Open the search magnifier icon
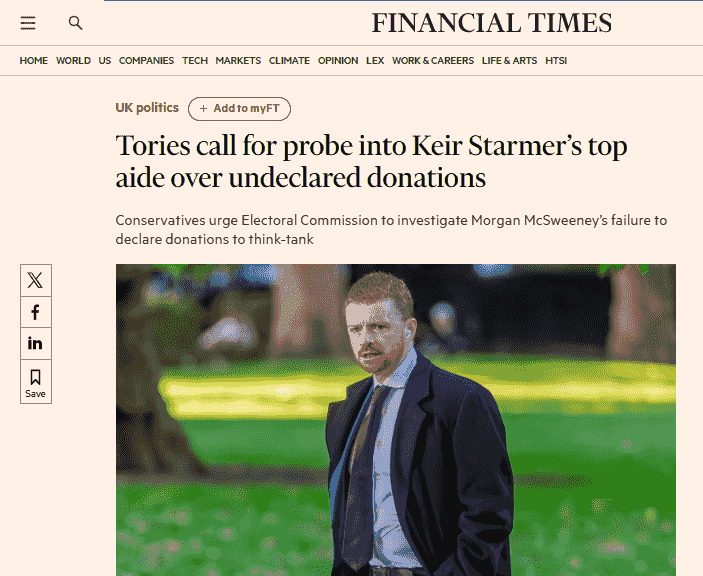The height and width of the screenshot is (576, 703). click(75, 23)
